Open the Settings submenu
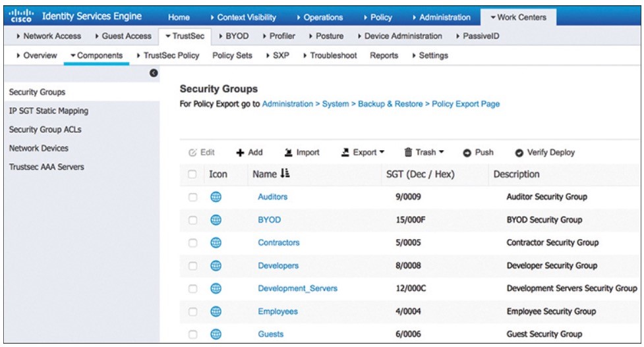Viewport: 644px width, 347px height. pyautogui.click(x=430, y=55)
